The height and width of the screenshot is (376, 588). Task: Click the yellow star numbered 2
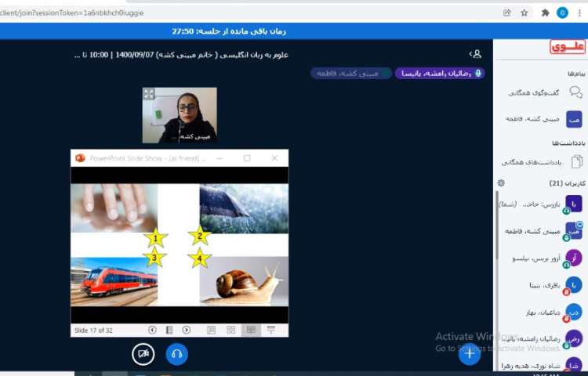point(199,236)
